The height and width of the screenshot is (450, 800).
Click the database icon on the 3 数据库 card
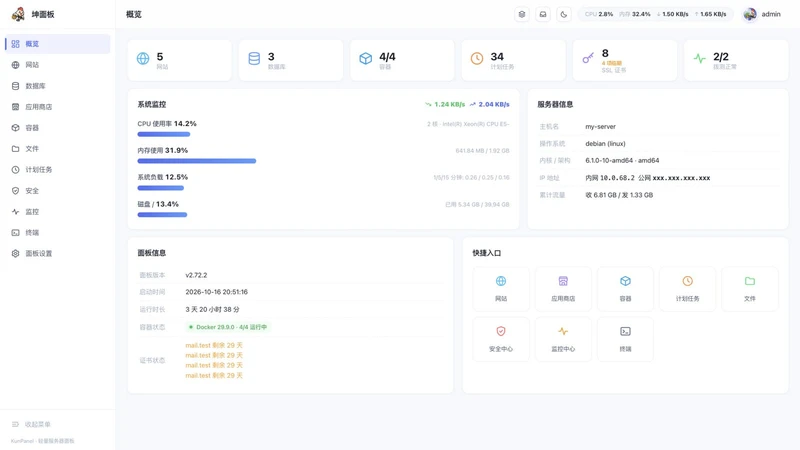pyautogui.click(x=254, y=58)
